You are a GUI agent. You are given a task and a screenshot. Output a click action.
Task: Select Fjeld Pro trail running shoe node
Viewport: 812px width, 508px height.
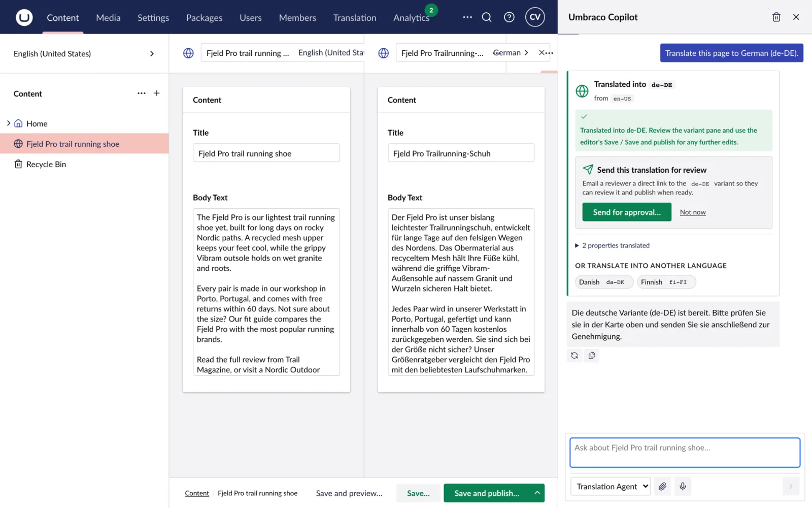pyautogui.click(x=84, y=144)
